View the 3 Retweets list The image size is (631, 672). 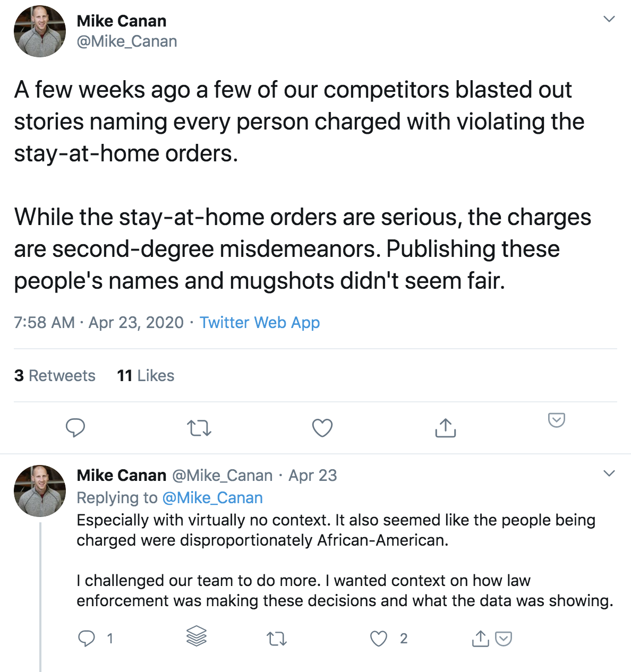click(55, 376)
